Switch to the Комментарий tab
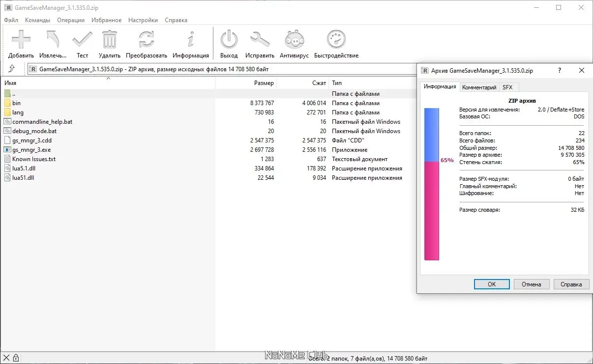Image resolution: width=593 pixels, height=364 pixels. coord(479,87)
